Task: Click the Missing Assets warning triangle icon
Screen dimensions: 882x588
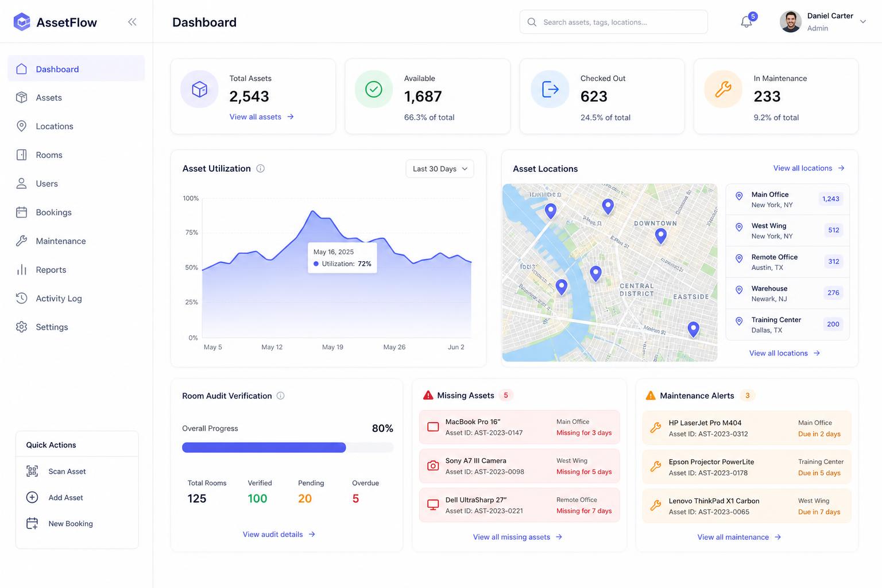Action: [x=428, y=395]
